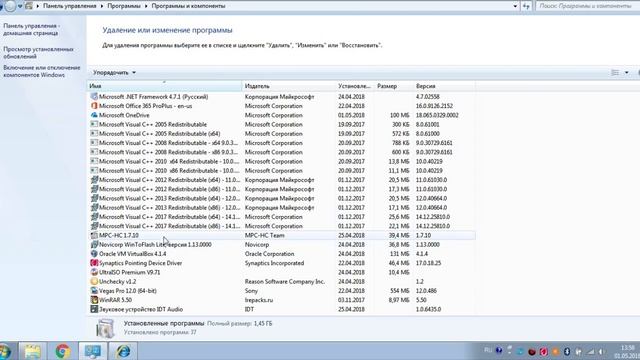This screenshot has width=640, height=360.
Task: Open Google Chrome from the taskbar
Action: pyautogui.click(x=62, y=351)
